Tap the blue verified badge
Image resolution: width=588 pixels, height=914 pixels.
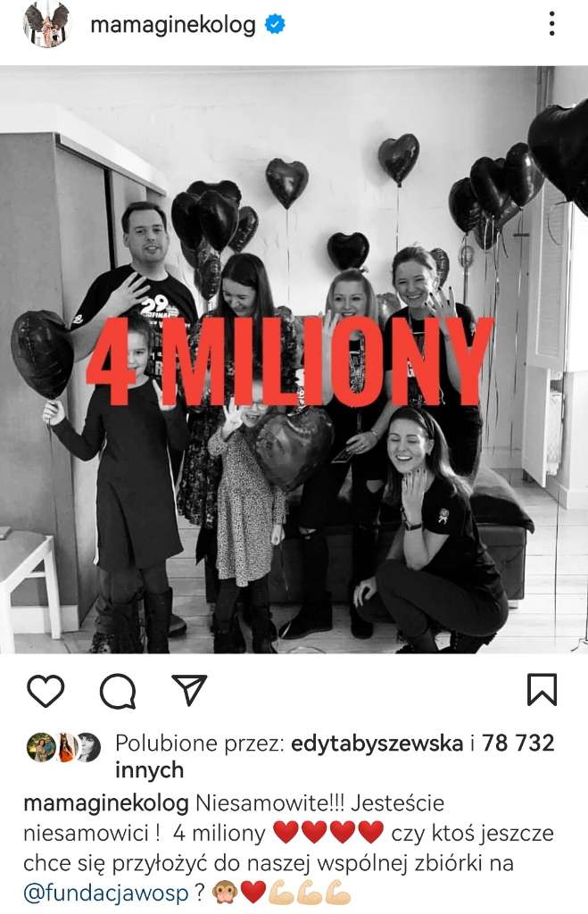point(275,24)
